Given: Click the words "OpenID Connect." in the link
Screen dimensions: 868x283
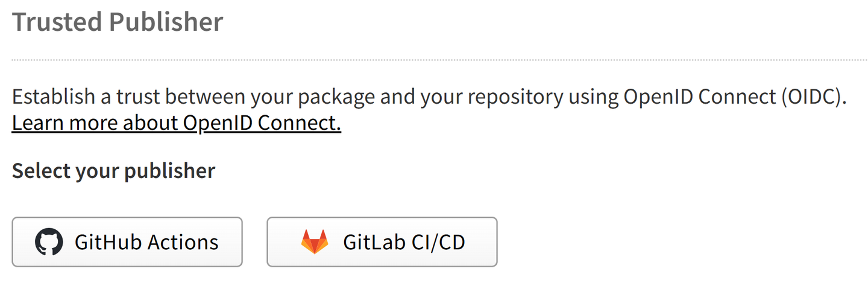Looking at the screenshot, I should tap(262, 123).
